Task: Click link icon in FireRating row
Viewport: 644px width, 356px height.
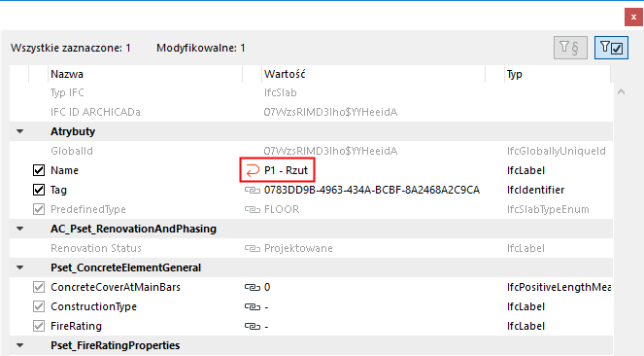Action: [253, 326]
